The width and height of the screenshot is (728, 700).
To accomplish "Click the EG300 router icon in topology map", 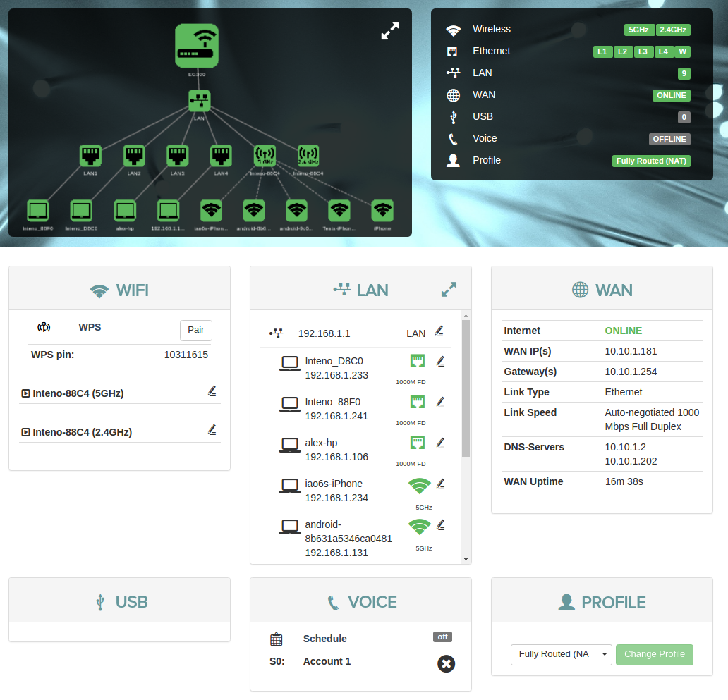I will [x=197, y=47].
